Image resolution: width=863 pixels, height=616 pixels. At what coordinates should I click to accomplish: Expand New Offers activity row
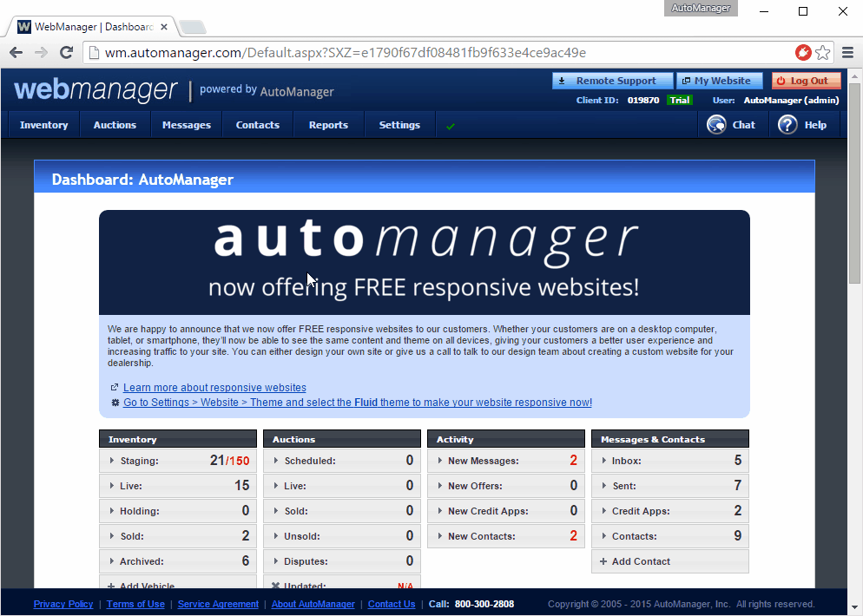coord(506,486)
